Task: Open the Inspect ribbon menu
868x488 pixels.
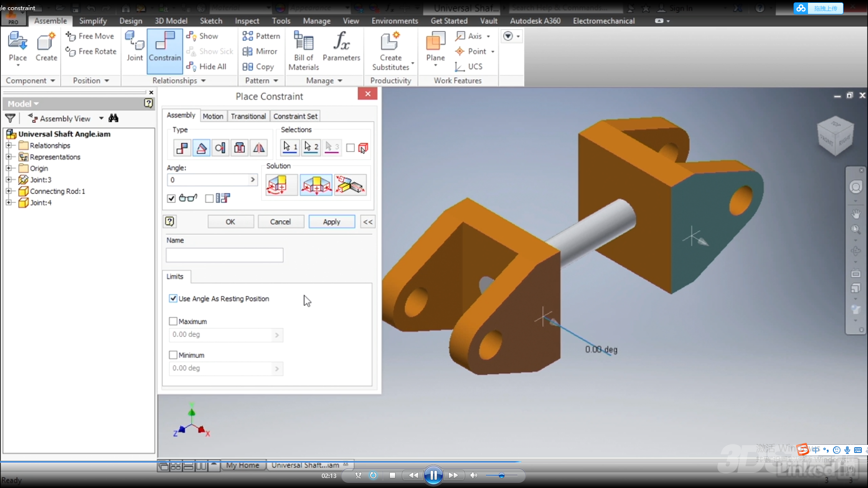Action: coord(246,21)
